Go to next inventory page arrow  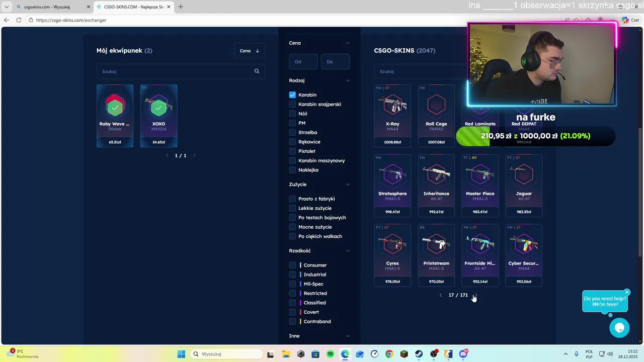click(194, 155)
